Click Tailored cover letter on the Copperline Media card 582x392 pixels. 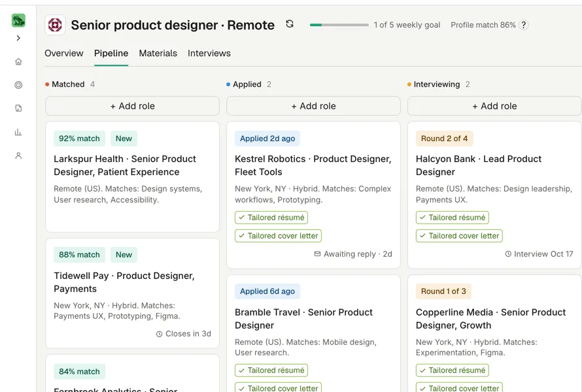(460, 388)
